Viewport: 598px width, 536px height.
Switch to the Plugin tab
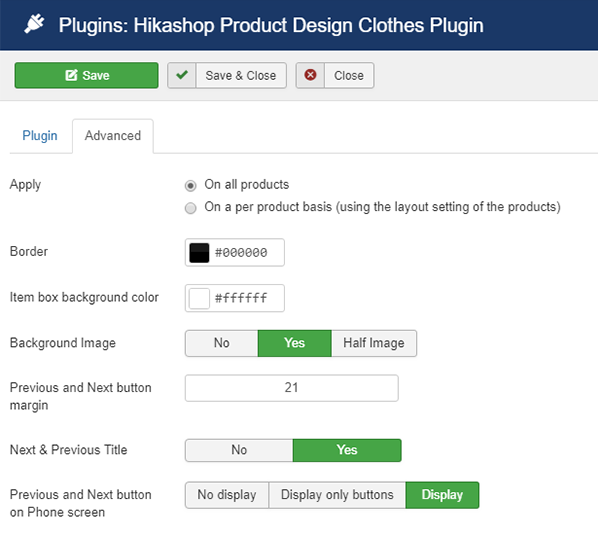tap(40, 135)
